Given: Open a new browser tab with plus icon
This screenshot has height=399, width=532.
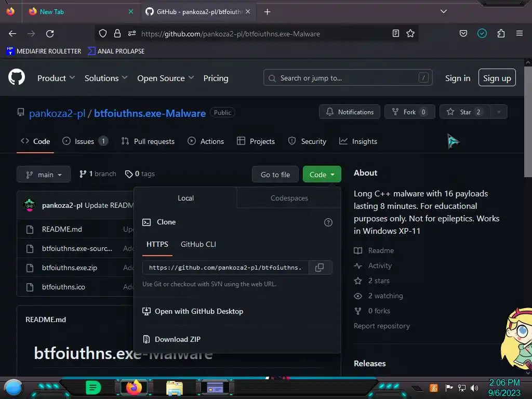Looking at the screenshot, I should 268,12.
